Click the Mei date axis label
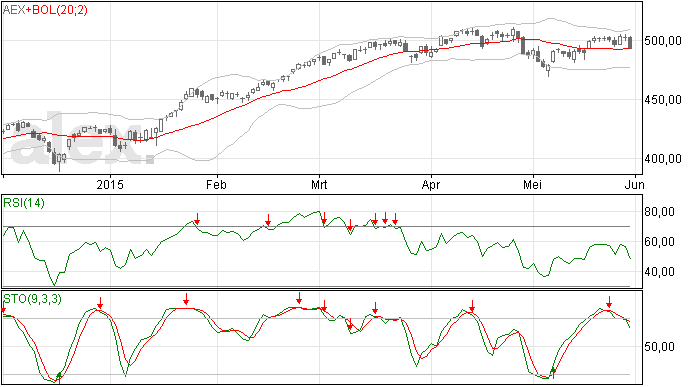 point(532,184)
